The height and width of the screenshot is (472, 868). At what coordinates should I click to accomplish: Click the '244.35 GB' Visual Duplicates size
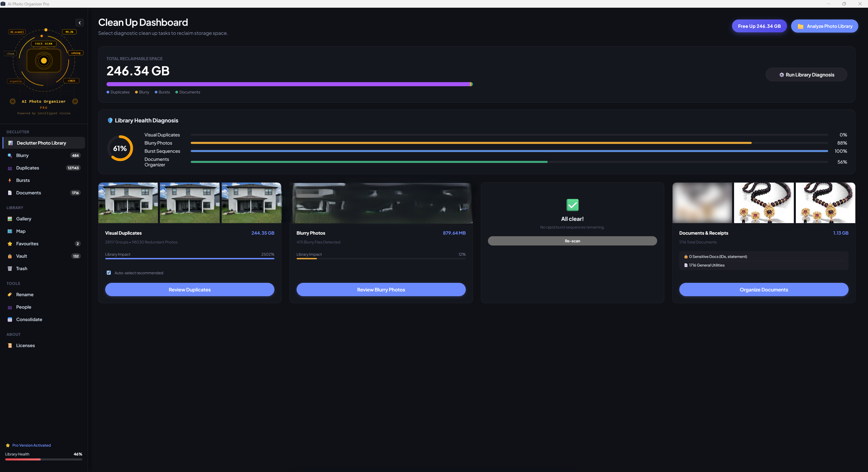tap(263, 233)
